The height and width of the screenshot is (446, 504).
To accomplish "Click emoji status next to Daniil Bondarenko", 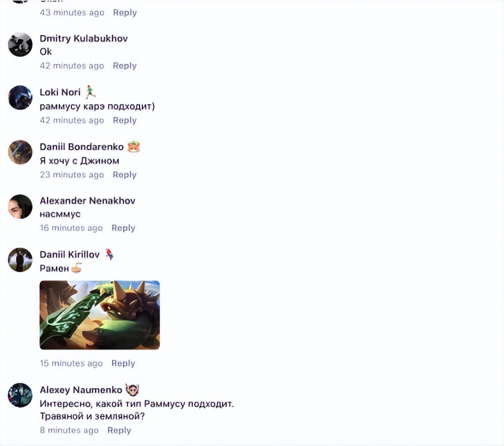I will (133, 147).
